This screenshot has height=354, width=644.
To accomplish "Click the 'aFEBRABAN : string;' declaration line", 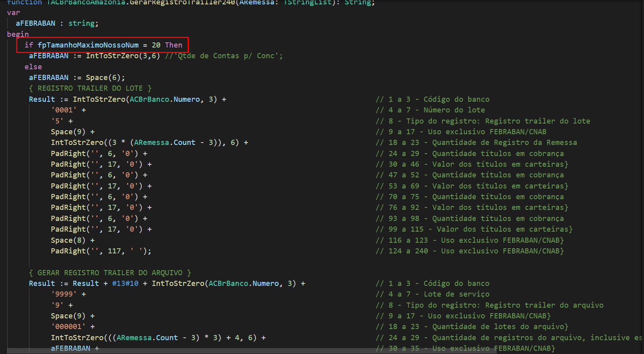I will tap(57, 23).
